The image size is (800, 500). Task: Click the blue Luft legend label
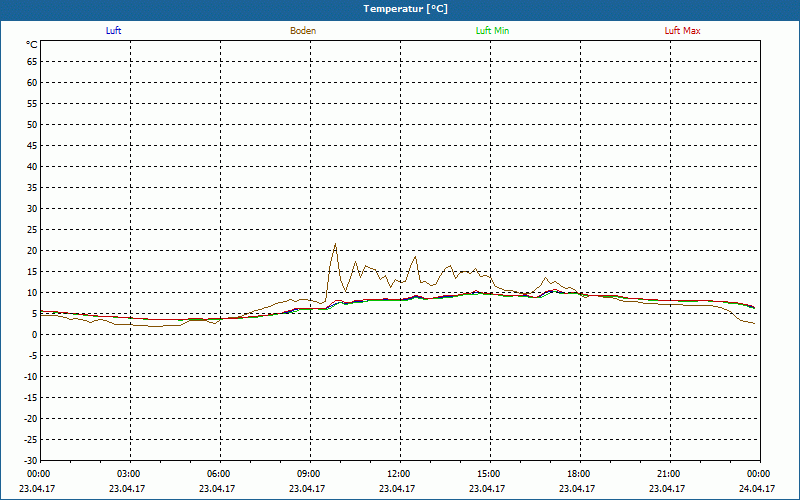point(113,31)
